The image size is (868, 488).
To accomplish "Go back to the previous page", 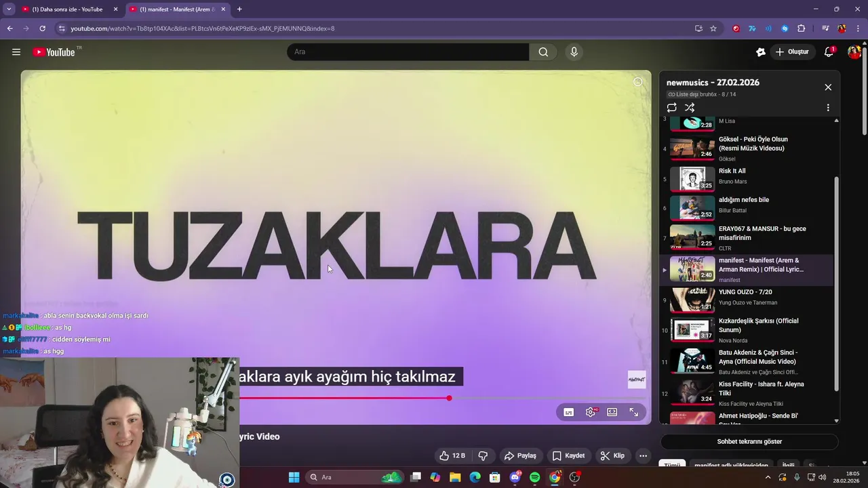I will [9, 28].
